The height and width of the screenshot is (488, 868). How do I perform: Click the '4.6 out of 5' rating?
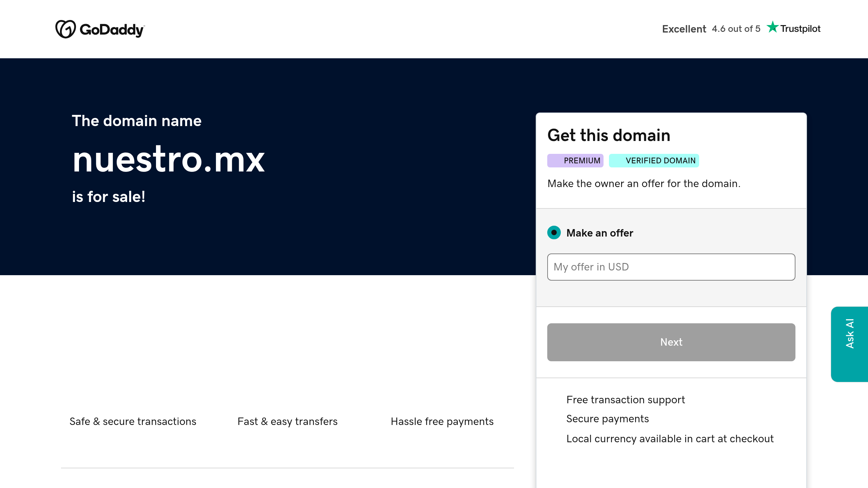[x=736, y=29]
